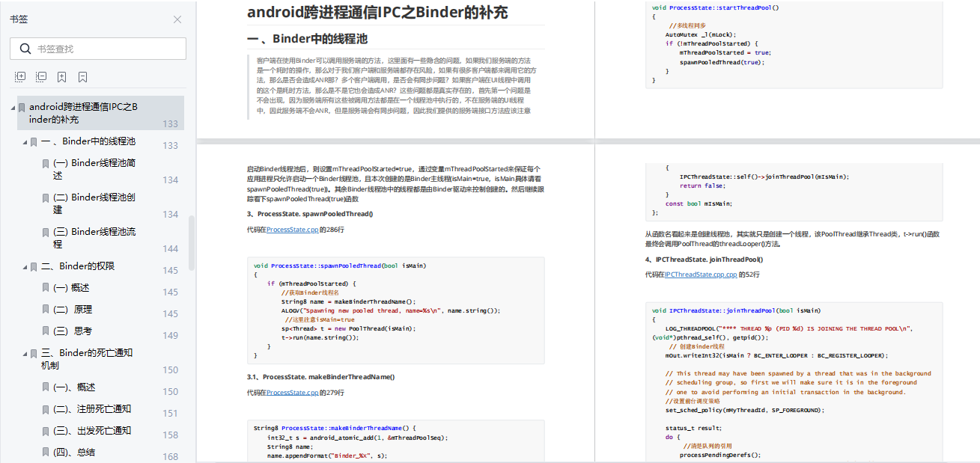
Task: Open bookmark (三) 思考
Action: [73, 331]
